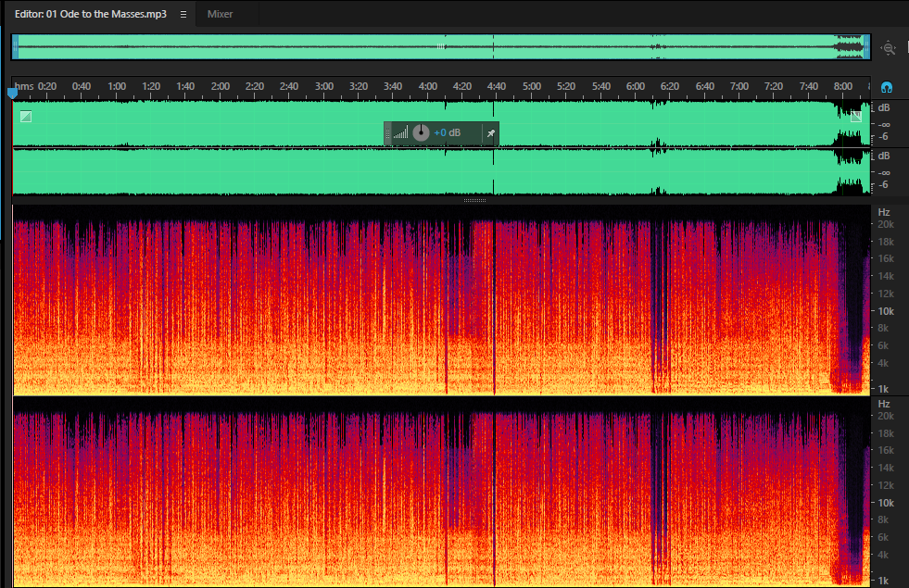Click the zoom out full magnifier icon
Screen dimensions: 909x588
[888, 48]
